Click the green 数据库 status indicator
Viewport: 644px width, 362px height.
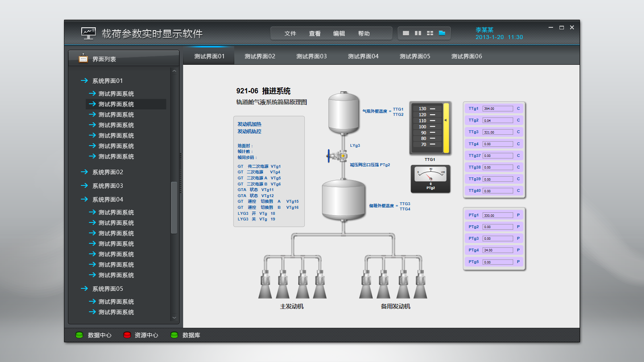pos(174,335)
